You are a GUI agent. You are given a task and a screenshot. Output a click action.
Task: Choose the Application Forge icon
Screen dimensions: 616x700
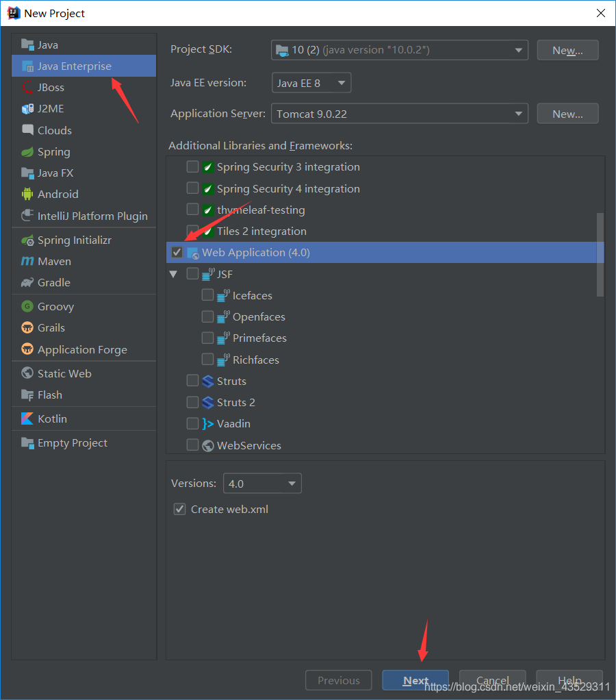click(27, 349)
